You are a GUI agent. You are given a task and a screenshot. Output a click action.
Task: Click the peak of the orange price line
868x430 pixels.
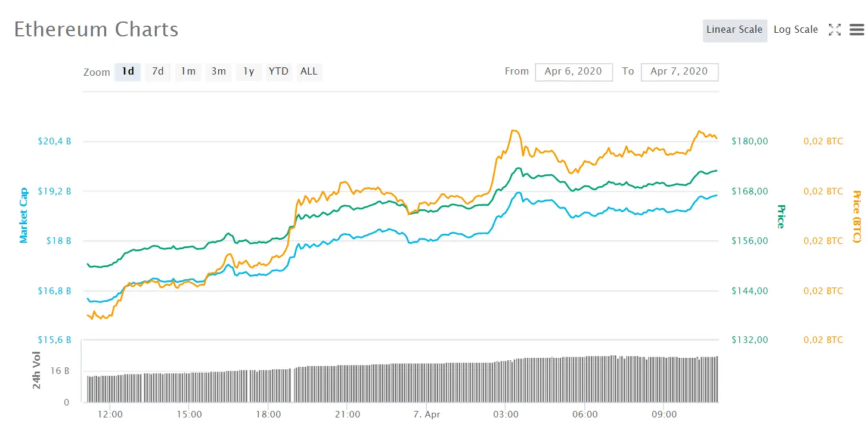pyautogui.click(x=514, y=130)
